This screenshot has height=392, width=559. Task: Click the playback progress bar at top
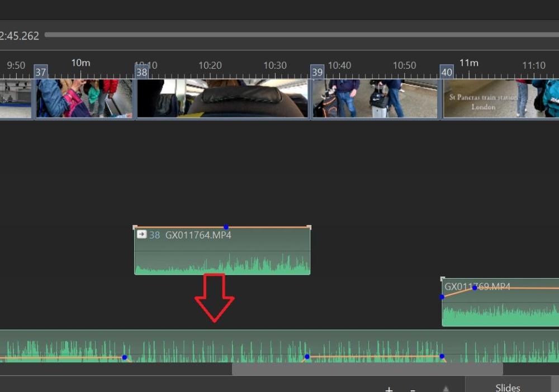coord(302,35)
